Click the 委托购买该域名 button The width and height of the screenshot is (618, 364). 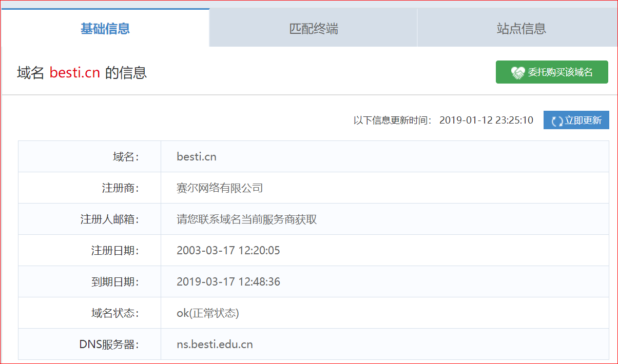552,72
